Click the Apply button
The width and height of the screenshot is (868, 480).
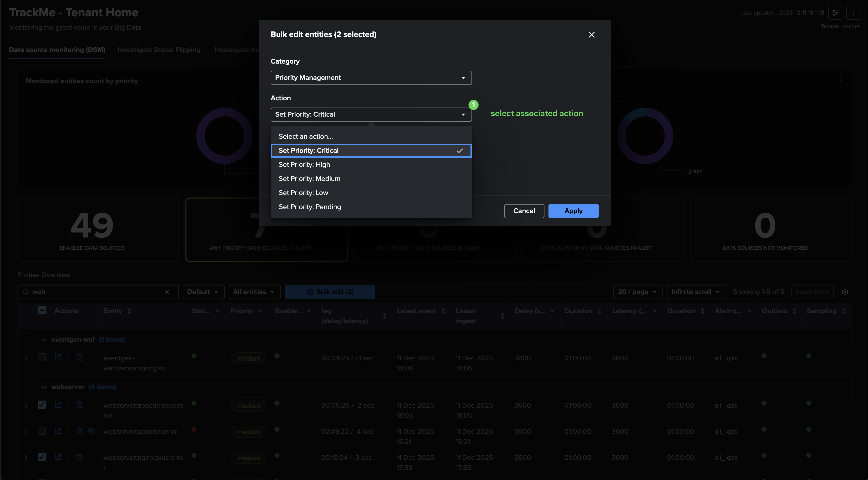pos(573,211)
